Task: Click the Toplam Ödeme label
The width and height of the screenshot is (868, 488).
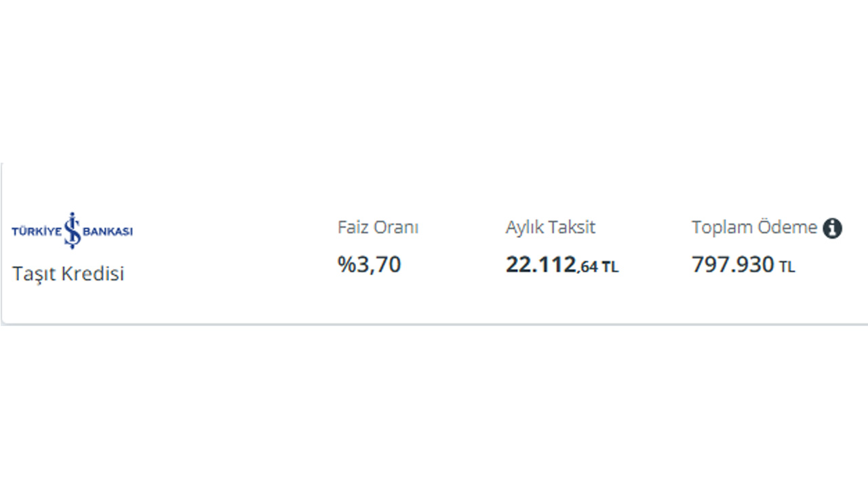Action: coord(754,228)
